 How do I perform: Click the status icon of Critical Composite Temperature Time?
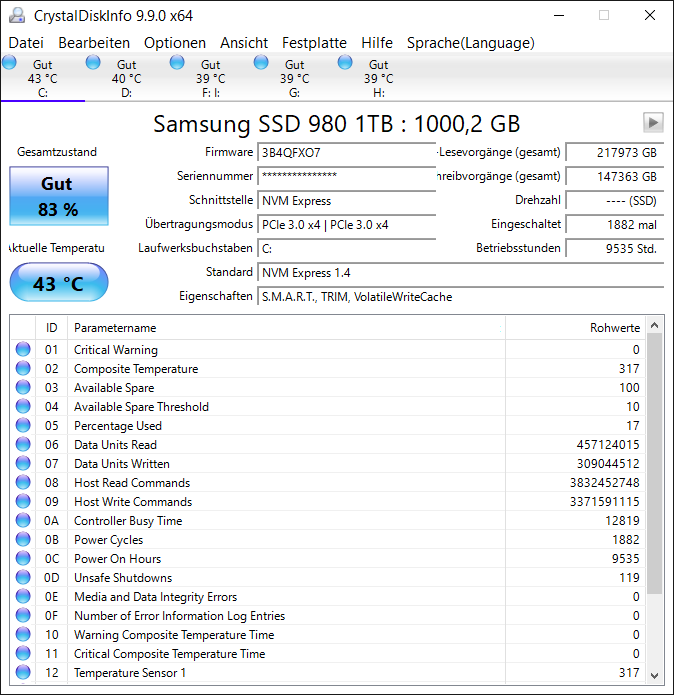pyautogui.click(x=23, y=653)
